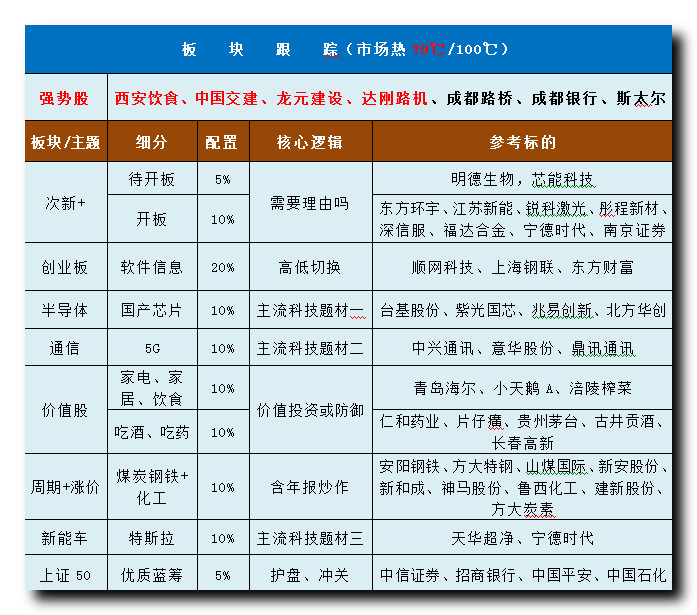
Task: Click the 强势股 label cell
Action: (x=65, y=98)
